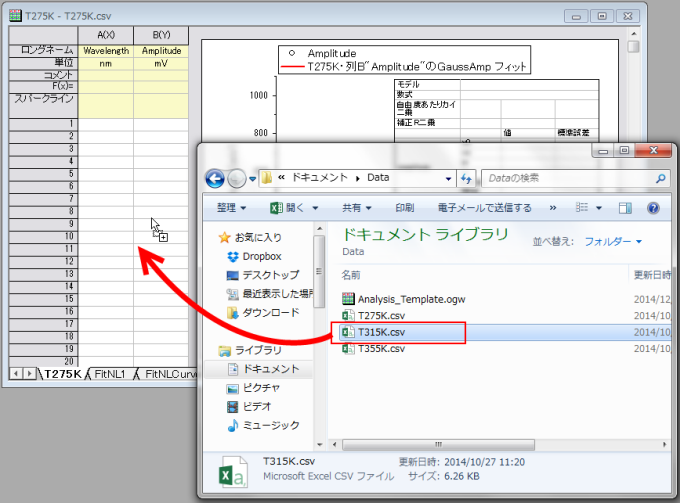Open the recent locations dropdown arrow
This screenshot has height=503, width=680.
point(252,179)
